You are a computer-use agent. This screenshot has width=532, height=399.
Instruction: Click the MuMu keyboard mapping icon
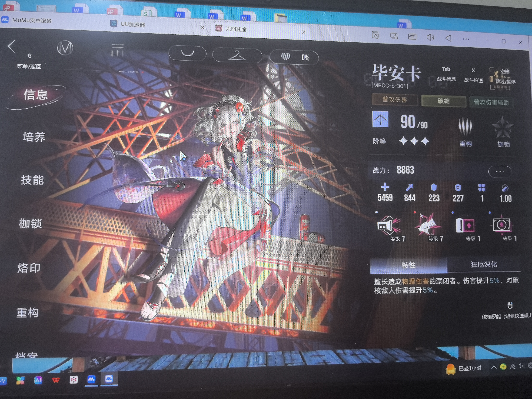pos(412,37)
